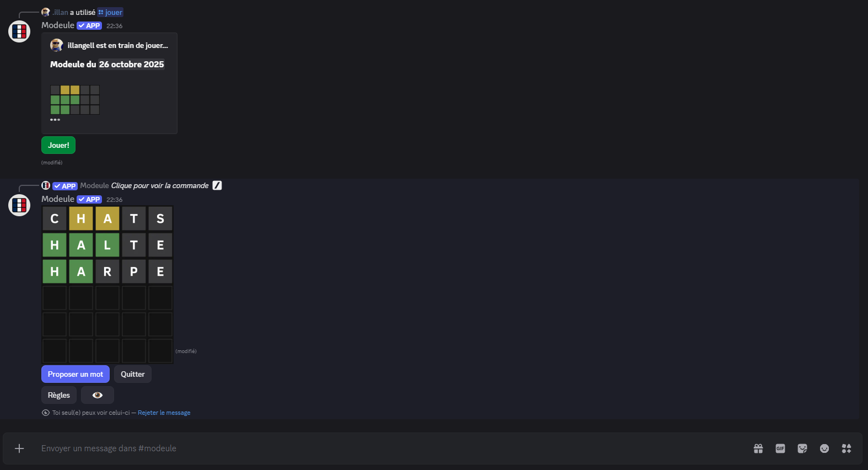Click the mini game grid preview thumbnail
This screenshot has height=470, width=868.
(x=75, y=100)
